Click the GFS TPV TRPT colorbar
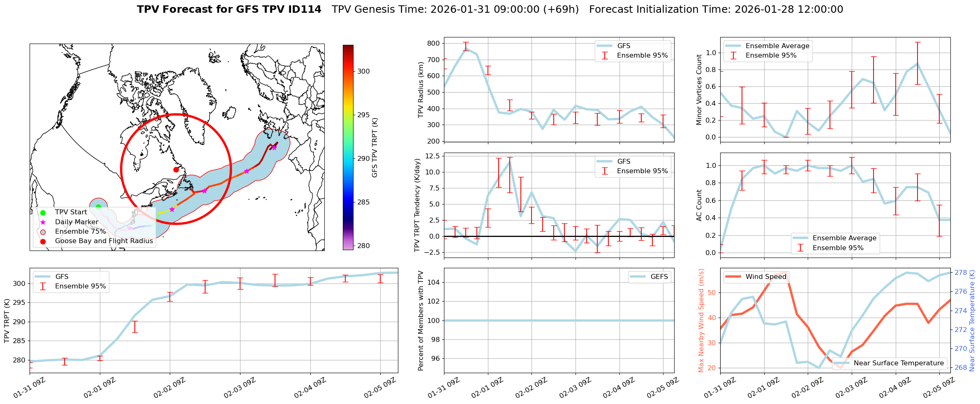The image size is (980, 404). (x=348, y=147)
